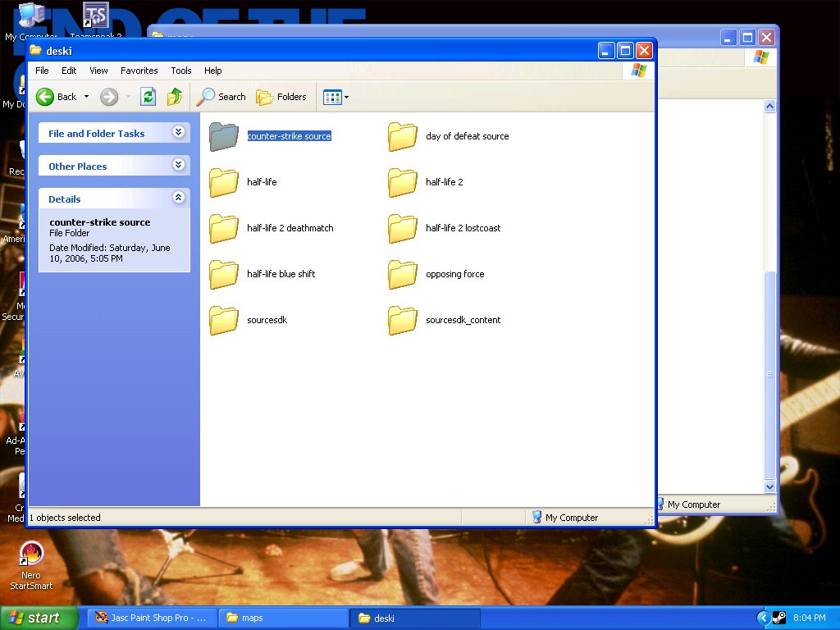Select the day of defeat source folder
This screenshot has width=840, height=630.
click(467, 136)
